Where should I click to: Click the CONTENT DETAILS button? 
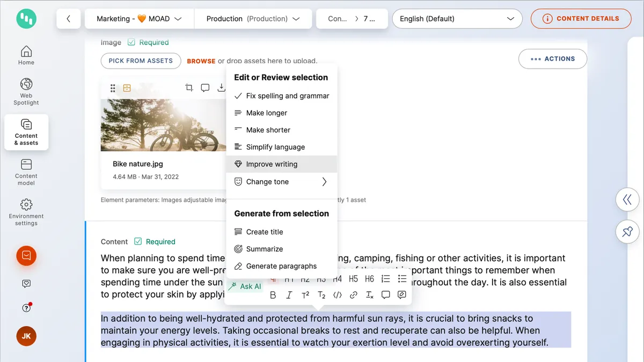coord(581,19)
